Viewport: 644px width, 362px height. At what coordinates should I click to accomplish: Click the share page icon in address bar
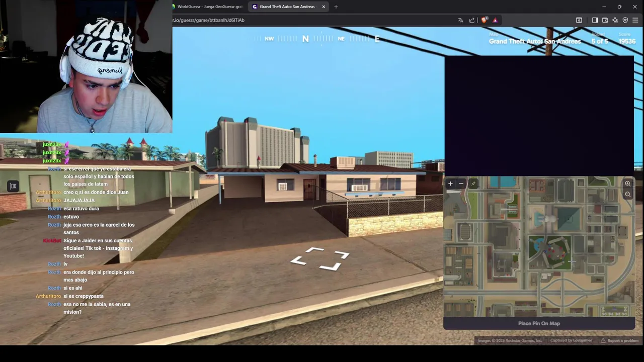click(472, 20)
